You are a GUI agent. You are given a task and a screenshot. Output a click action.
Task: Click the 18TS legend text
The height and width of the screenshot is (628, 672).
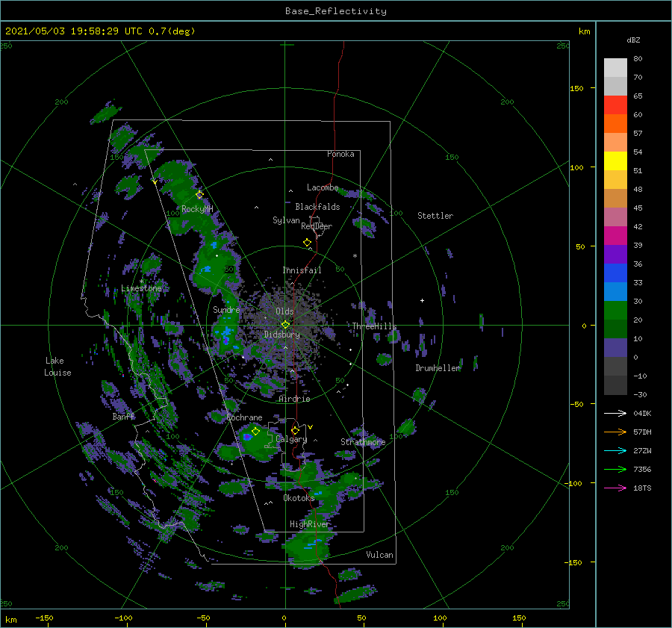[x=642, y=488]
